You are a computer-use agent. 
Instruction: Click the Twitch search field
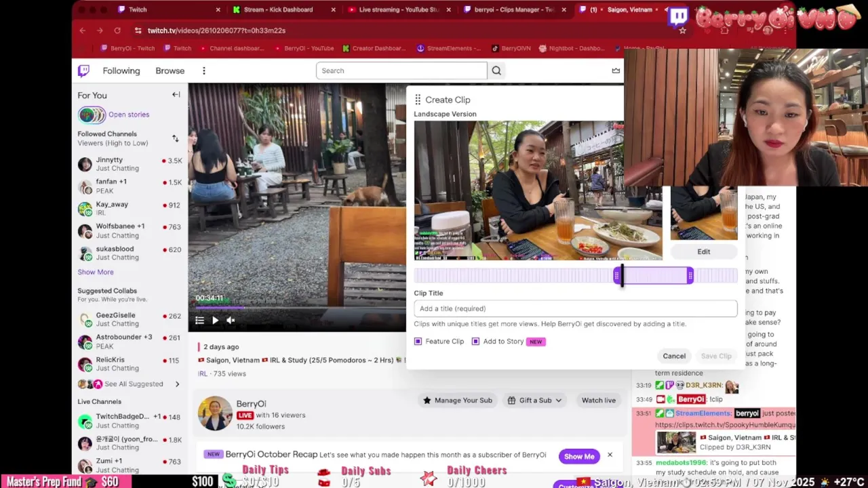[x=401, y=70]
